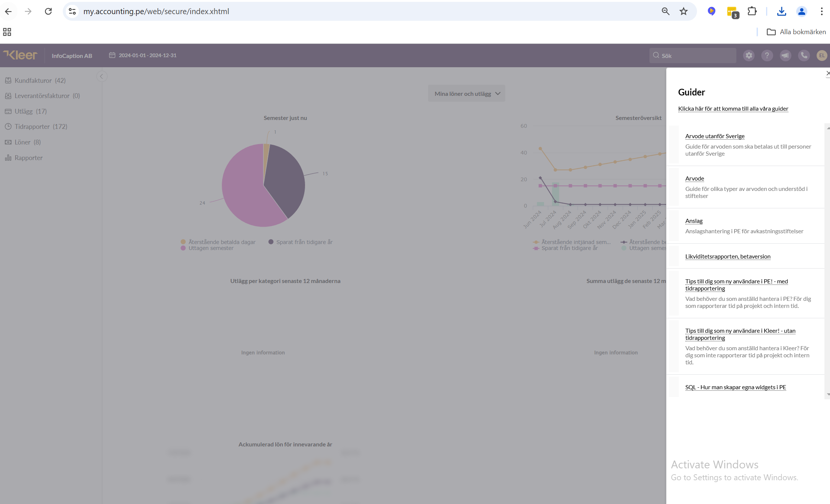Click the Kleer logo
830x504 pixels.
pos(20,55)
